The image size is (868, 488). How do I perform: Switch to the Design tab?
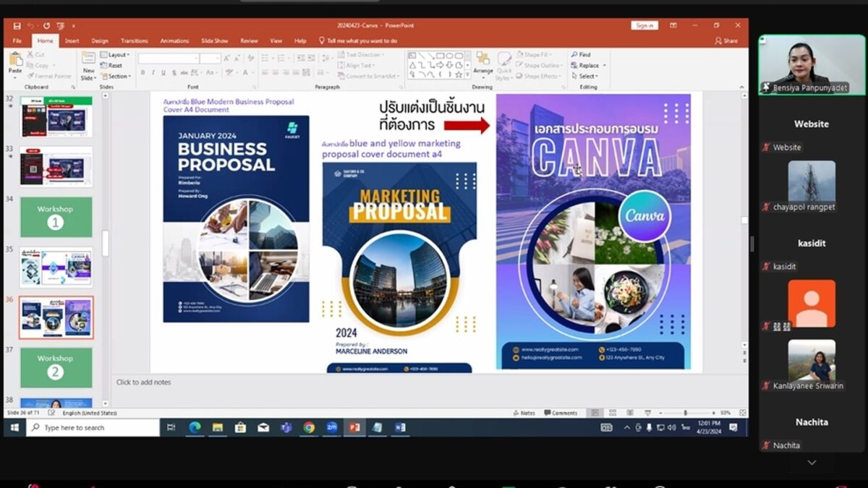pyautogui.click(x=100, y=41)
